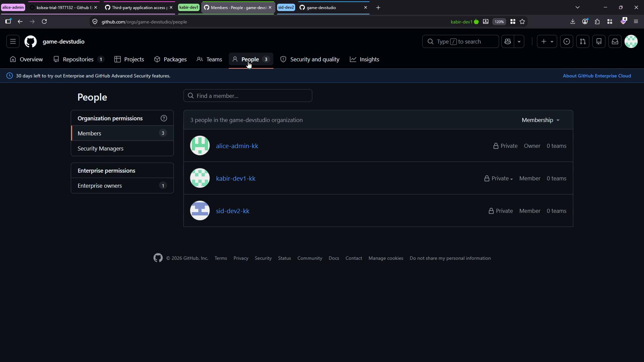
Task: Go back in browser history
Action: [20, 21]
